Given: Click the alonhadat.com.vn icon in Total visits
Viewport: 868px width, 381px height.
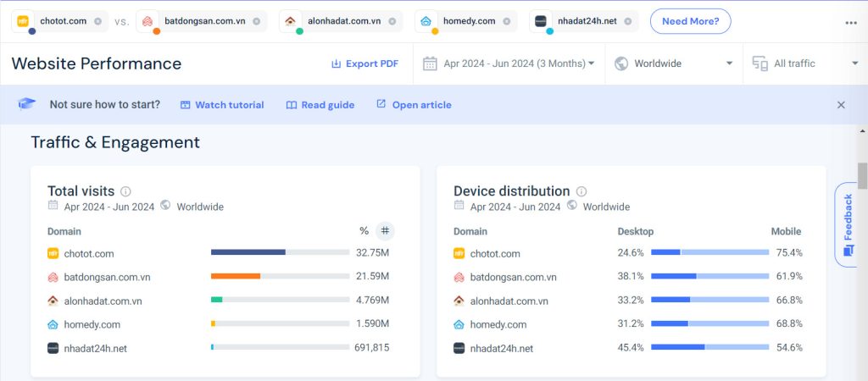Looking at the screenshot, I should click(x=53, y=301).
